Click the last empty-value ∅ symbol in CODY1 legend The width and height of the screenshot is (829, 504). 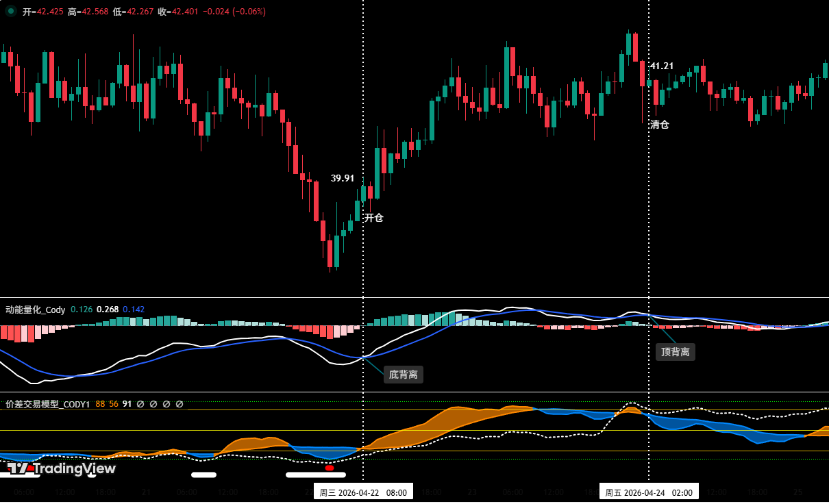pos(180,404)
